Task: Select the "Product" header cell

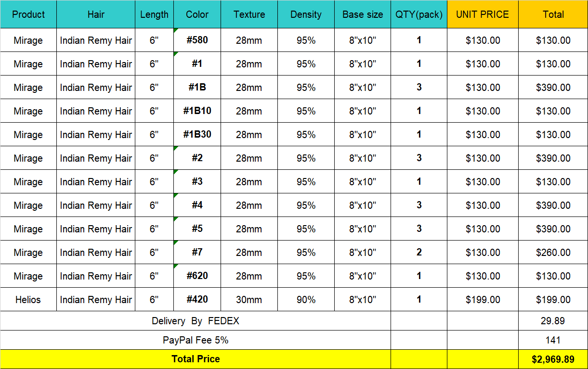Action: point(28,14)
